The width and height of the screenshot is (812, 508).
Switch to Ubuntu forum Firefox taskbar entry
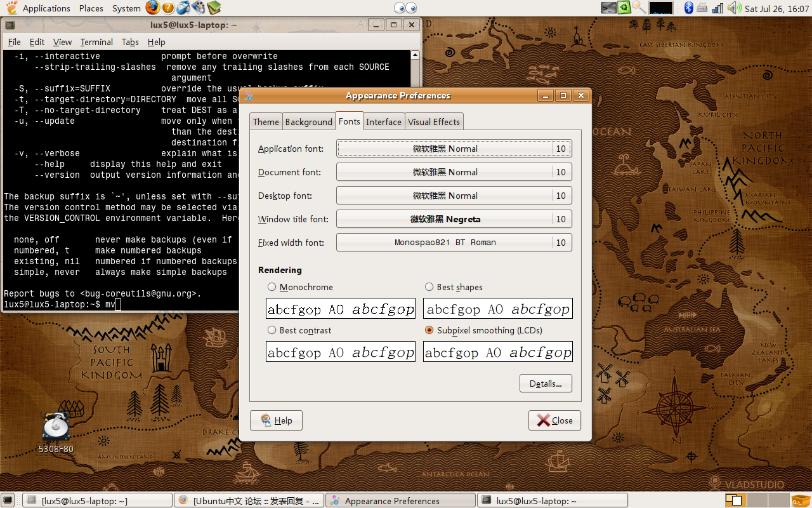coord(249,500)
